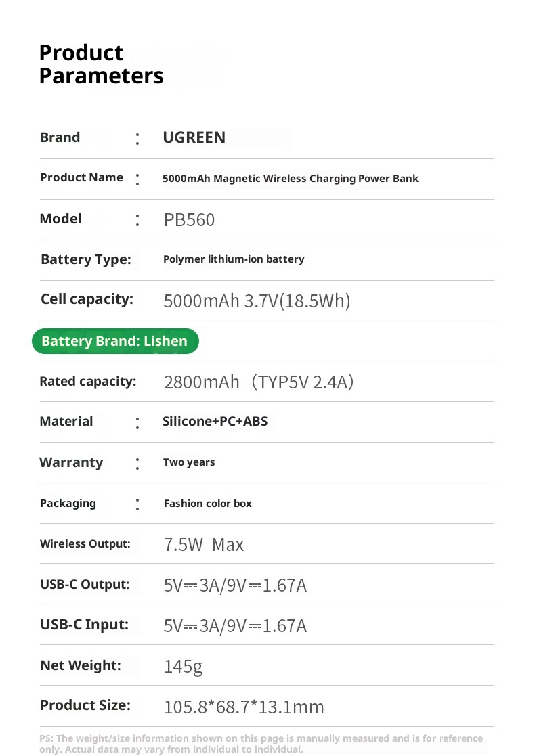535x756 pixels.
Task: Select the UGREEN brand value
Action: [x=194, y=137]
